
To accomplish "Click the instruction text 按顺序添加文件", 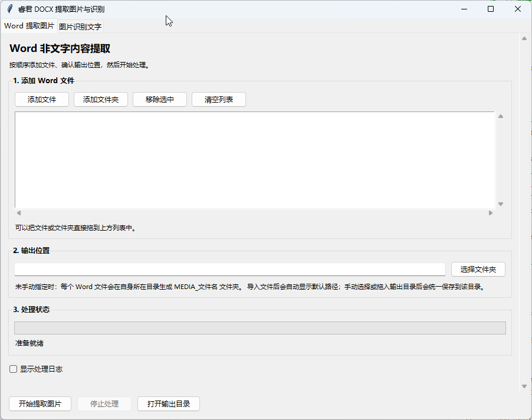I will 79,65.
